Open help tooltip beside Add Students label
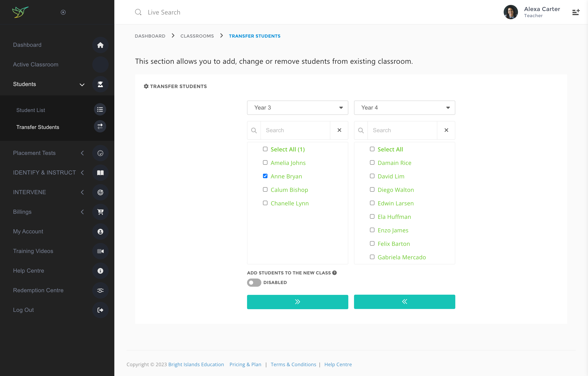 click(335, 273)
